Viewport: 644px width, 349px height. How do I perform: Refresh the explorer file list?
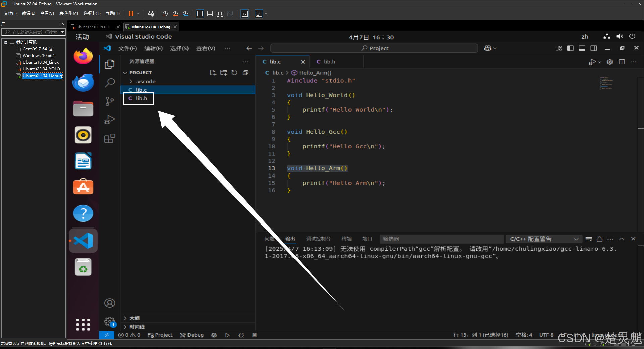(x=234, y=73)
